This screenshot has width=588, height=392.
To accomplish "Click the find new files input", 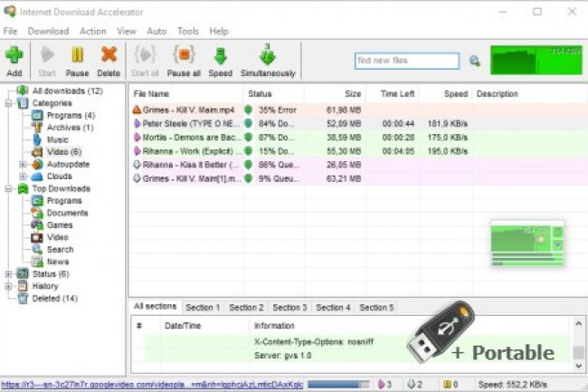I will 406,61.
